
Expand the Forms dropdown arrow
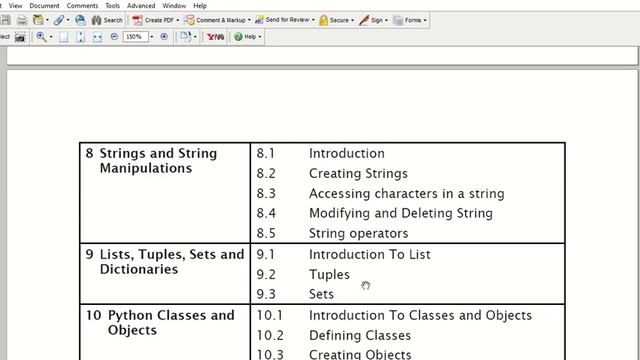pos(425,20)
